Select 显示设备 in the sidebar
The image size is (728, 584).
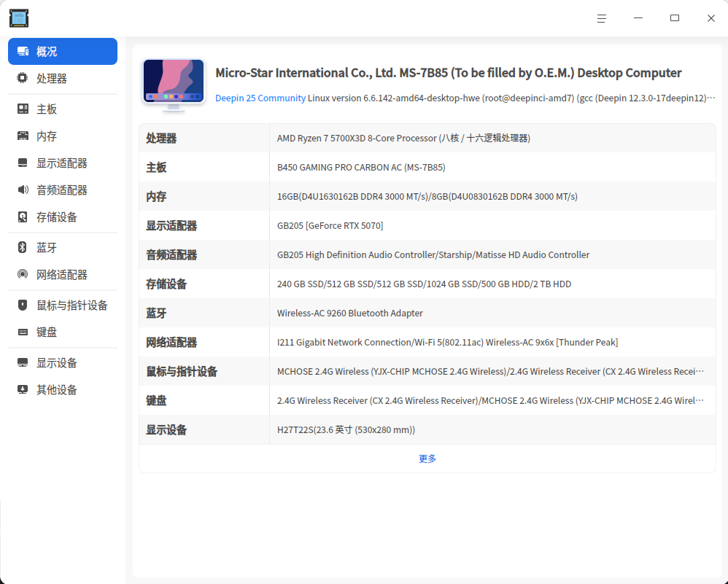[63, 362]
